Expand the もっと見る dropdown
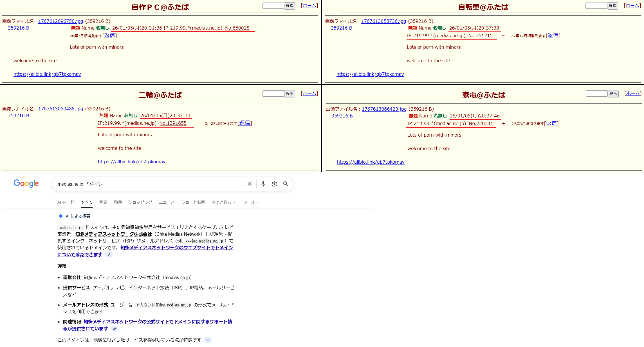 click(223, 202)
